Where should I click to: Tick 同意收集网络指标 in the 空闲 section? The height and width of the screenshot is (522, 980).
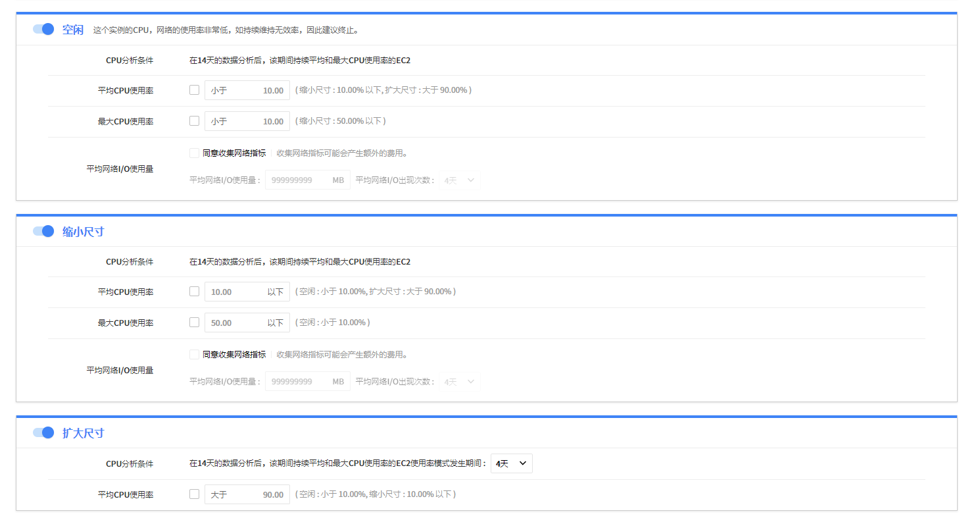pos(194,153)
